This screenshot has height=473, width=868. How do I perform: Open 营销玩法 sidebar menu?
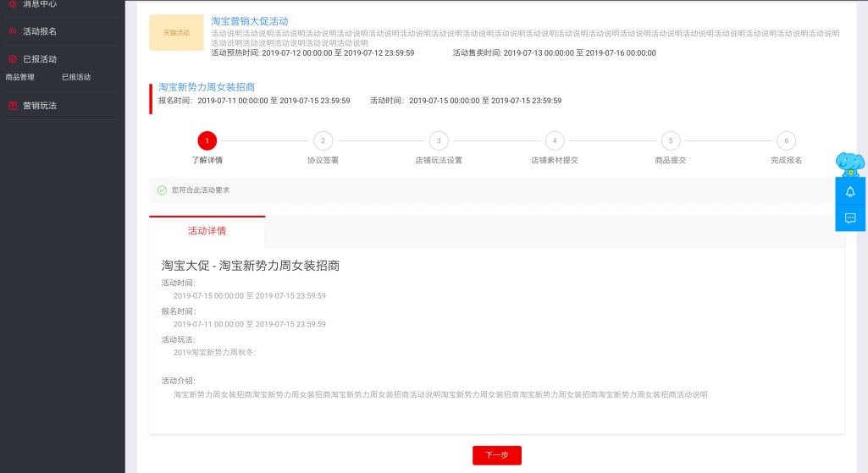[39, 106]
